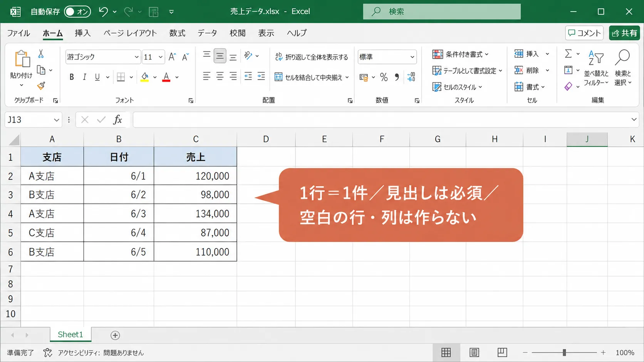Click the increase indent icon

tap(261, 76)
